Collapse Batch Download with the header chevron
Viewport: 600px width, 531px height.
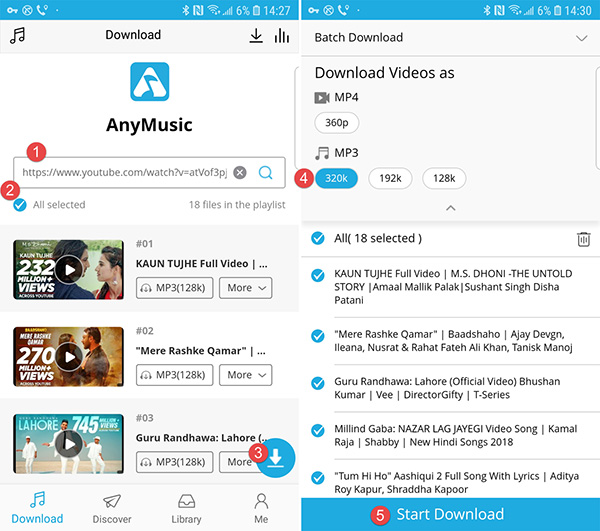coord(582,38)
